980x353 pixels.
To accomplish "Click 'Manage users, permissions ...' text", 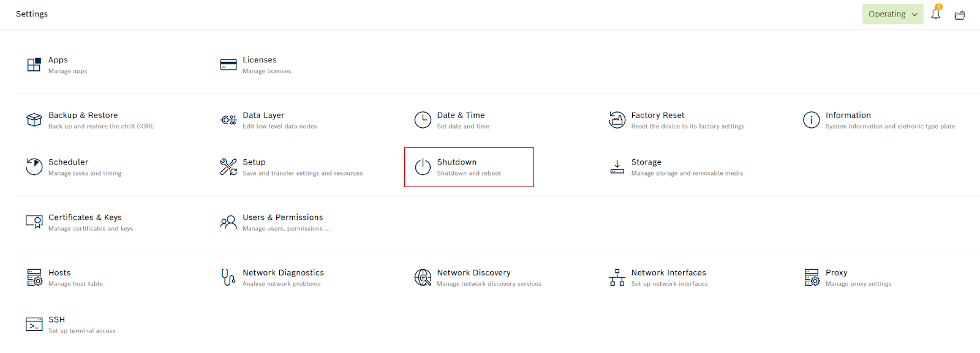I will [287, 229].
